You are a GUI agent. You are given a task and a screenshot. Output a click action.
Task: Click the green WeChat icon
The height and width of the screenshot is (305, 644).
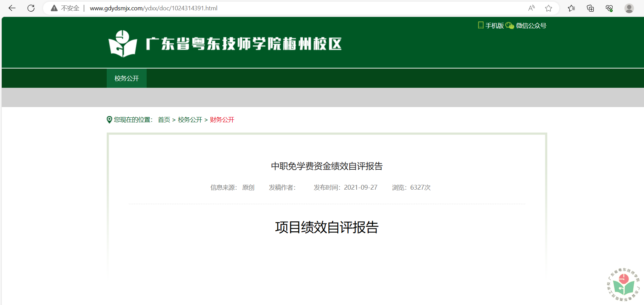[x=510, y=25]
